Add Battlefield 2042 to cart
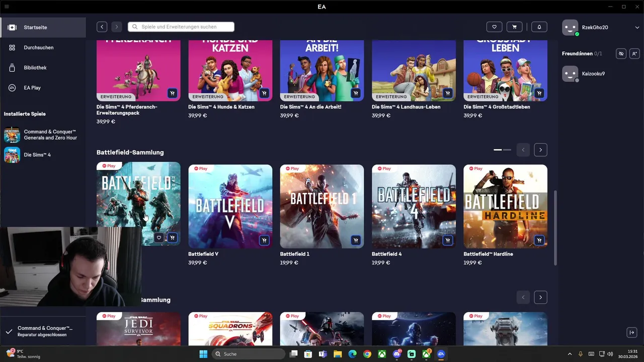The height and width of the screenshot is (362, 644). pyautogui.click(x=173, y=238)
